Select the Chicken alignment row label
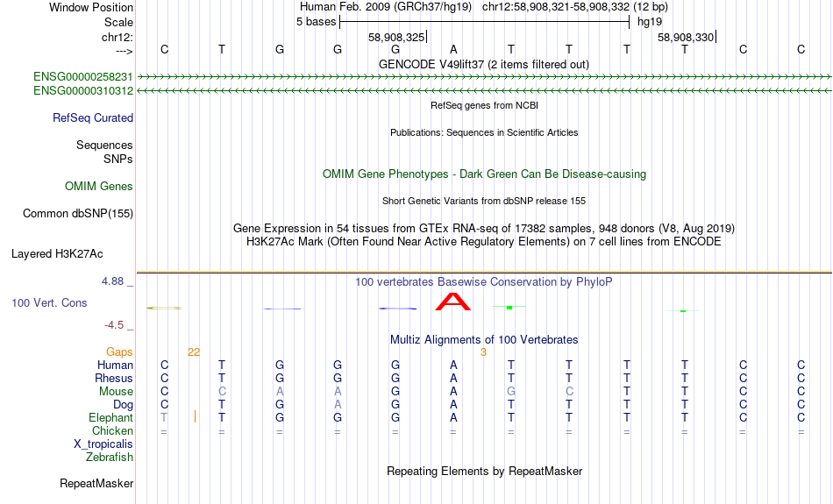The width and height of the screenshot is (833, 504). coord(112,430)
